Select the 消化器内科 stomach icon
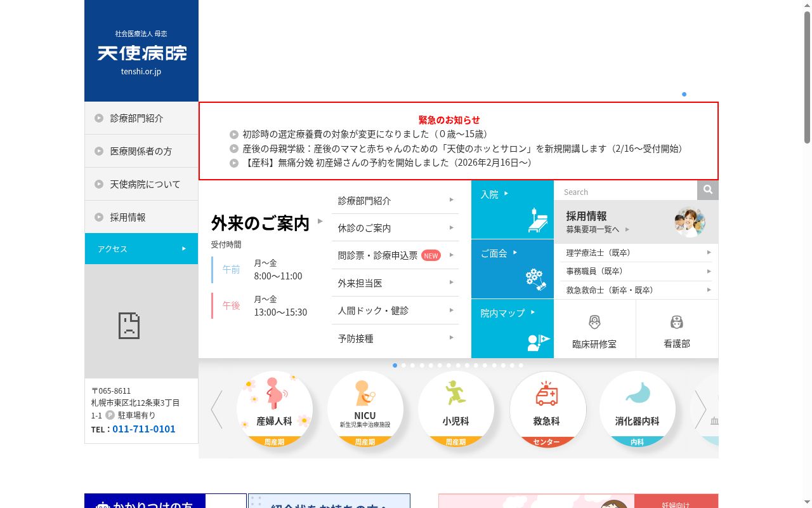Screen dimensions: 812x508 click(638, 409)
